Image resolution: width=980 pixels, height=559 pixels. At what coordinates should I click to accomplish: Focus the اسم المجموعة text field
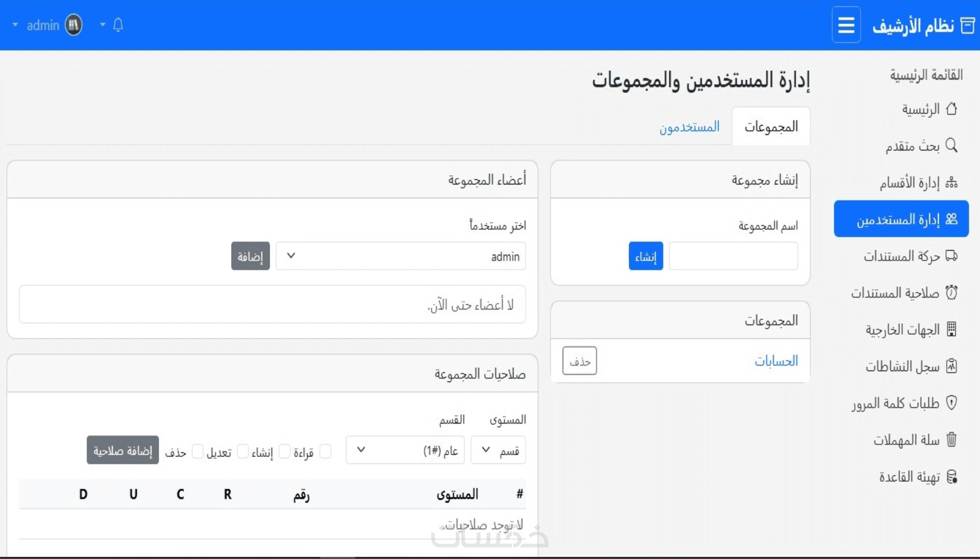pos(733,256)
